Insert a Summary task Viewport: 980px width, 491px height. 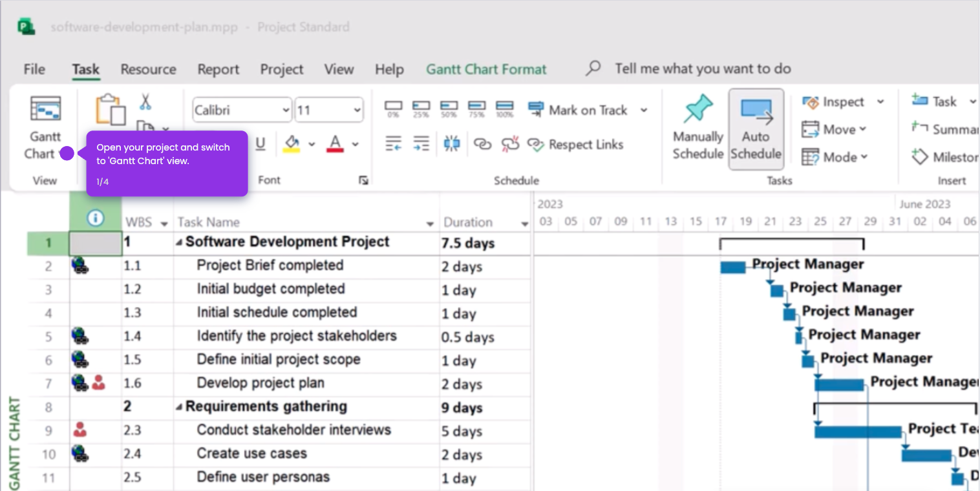pos(945,129)
